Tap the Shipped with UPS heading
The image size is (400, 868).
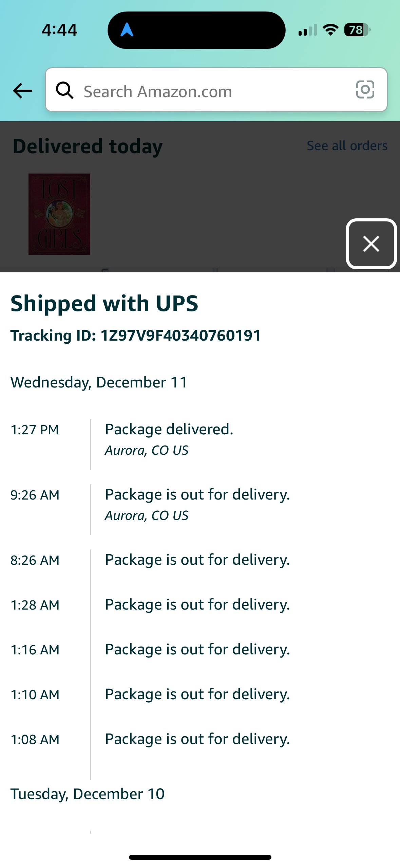104,303
